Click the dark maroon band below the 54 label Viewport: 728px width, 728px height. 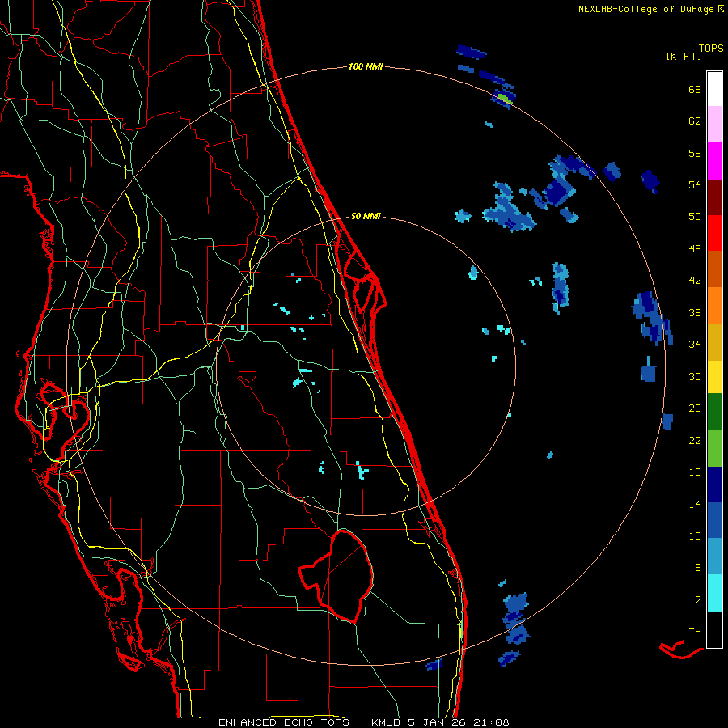(x=714, y=197)
